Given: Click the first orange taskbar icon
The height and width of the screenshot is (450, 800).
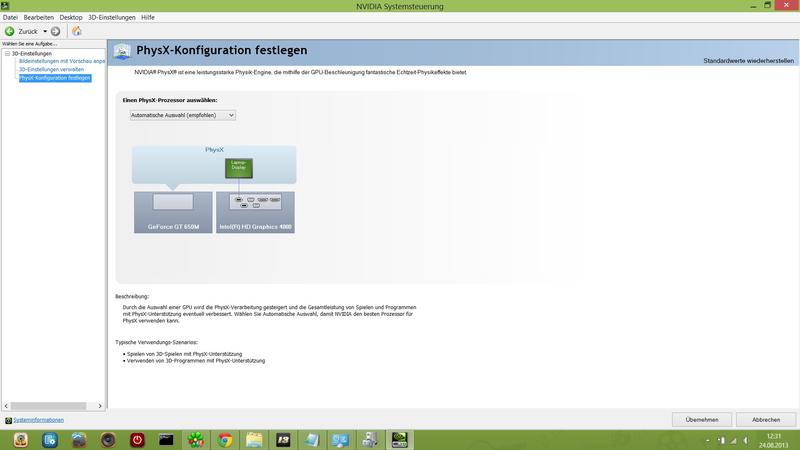Looking at the screenshot, I should click(x=21, y=440).
